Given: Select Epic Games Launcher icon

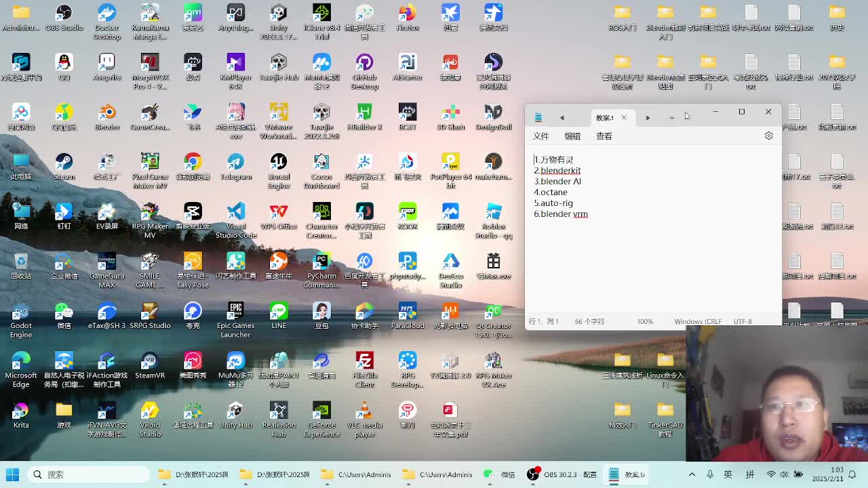Looking at the screenshot, I should pyautogui.click(x=235, y=320).
